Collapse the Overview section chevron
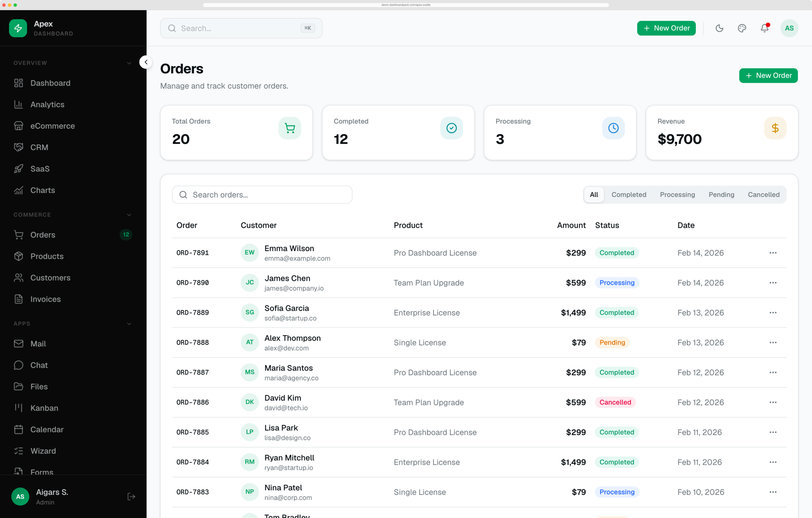Viewport: 812px width, 518px height. [129, 63]
